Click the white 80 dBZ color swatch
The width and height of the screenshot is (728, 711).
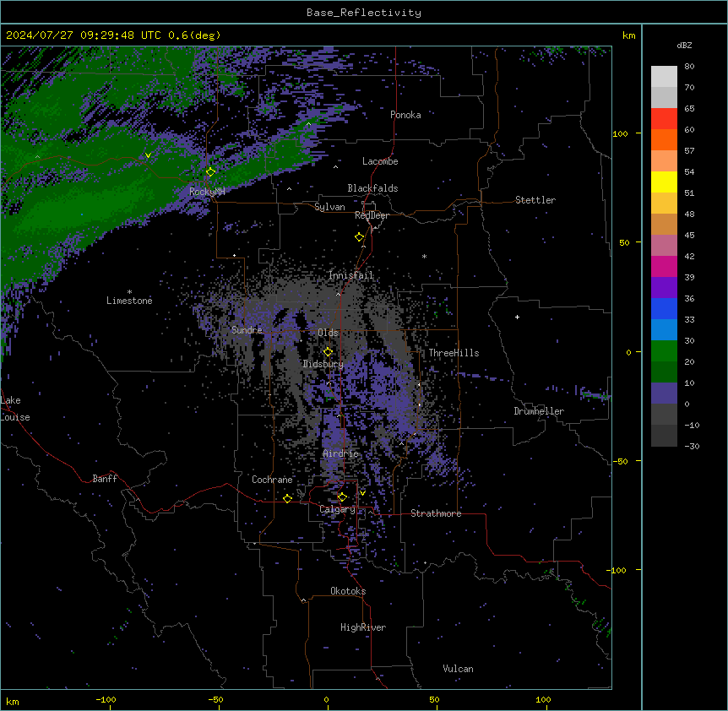(x=664, y=77)
